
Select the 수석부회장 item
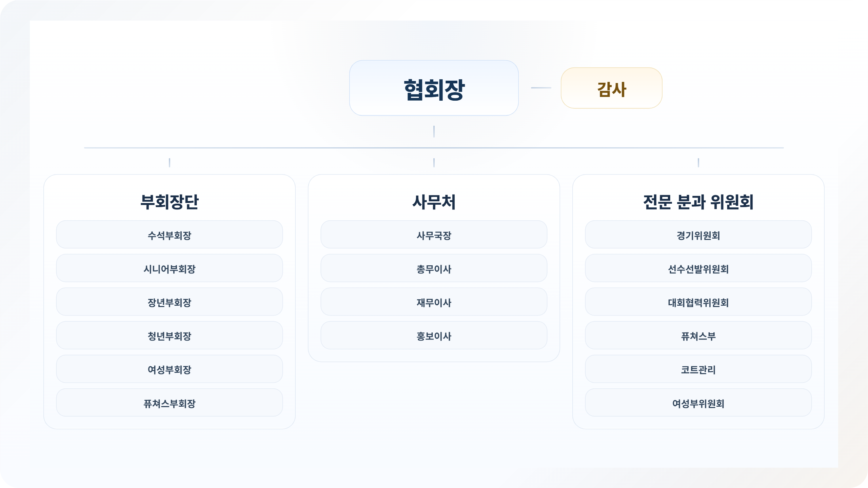click(169, 235)
